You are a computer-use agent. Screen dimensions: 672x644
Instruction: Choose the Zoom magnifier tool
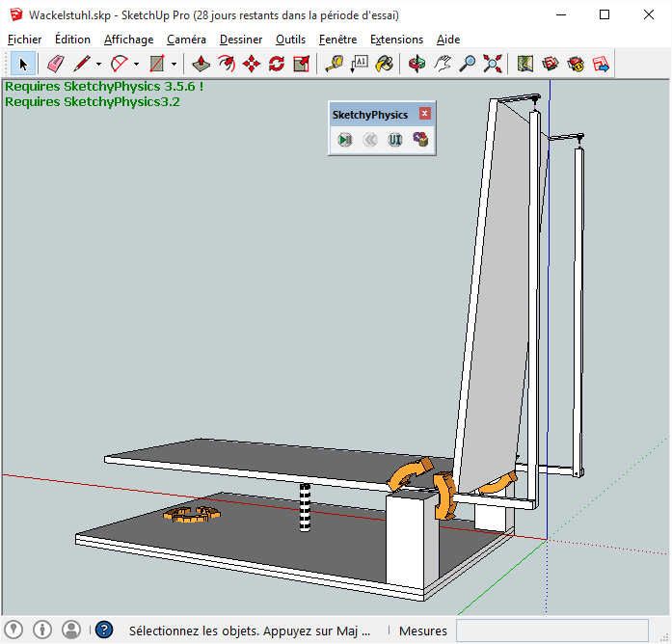(468, 64)
